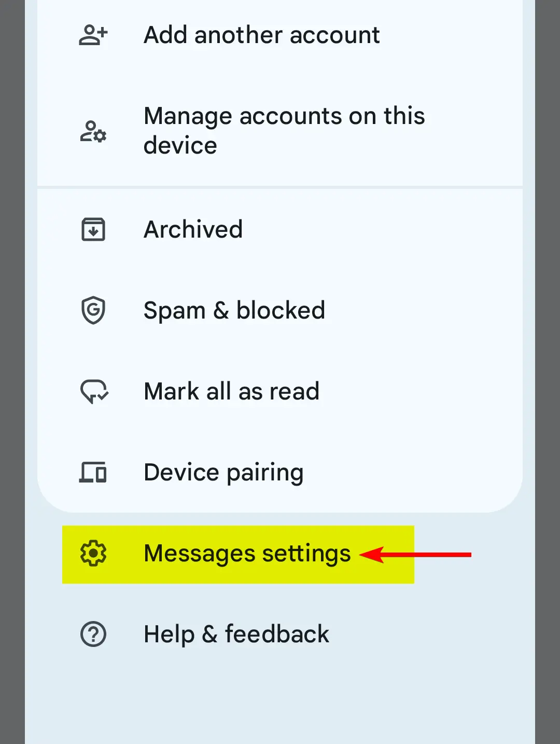This screenshot has width=560, height=744.
Task: Tap the dark gray scrim outside the menu
Action: (x=12, y=363)
